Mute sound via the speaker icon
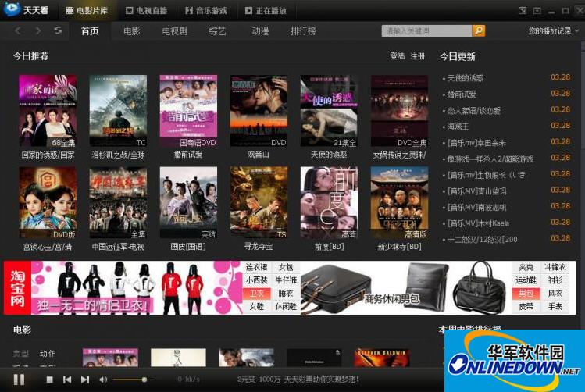585x392 pixels. pos(103,380)
